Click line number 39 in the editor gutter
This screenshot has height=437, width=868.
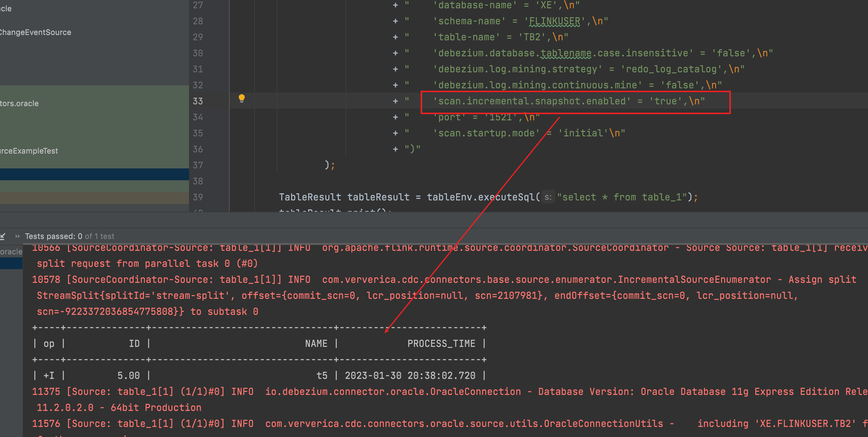[x=198, y=197]
